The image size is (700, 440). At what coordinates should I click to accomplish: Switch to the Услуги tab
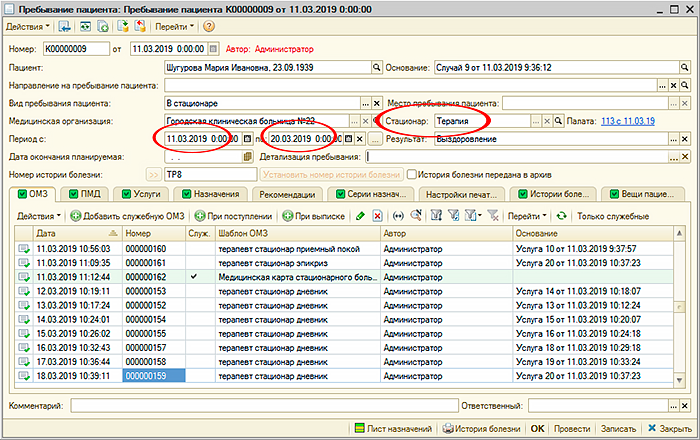coord(146,194)
